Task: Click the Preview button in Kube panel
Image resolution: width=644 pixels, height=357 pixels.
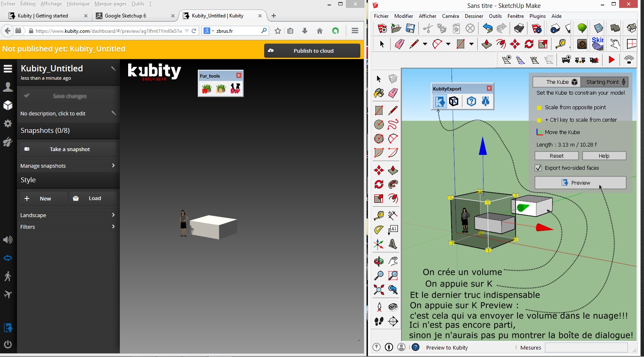Action: pyautogui.click(x=580, y=183)
